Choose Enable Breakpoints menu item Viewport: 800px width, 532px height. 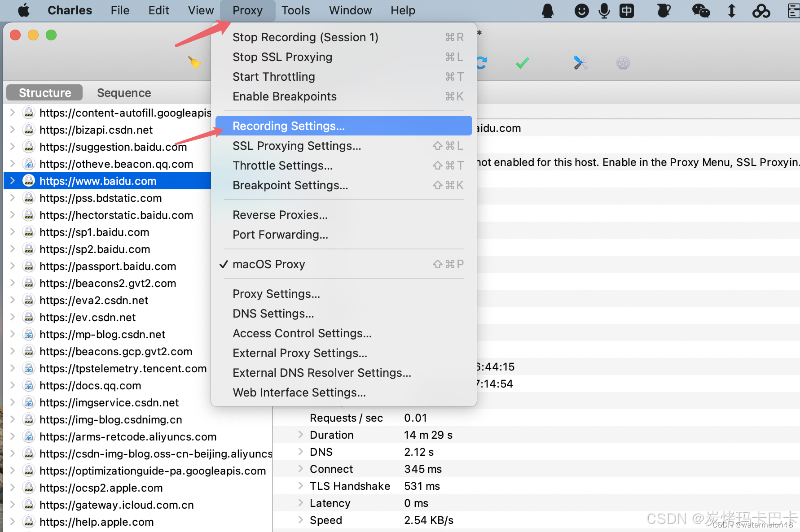[343, 96]
